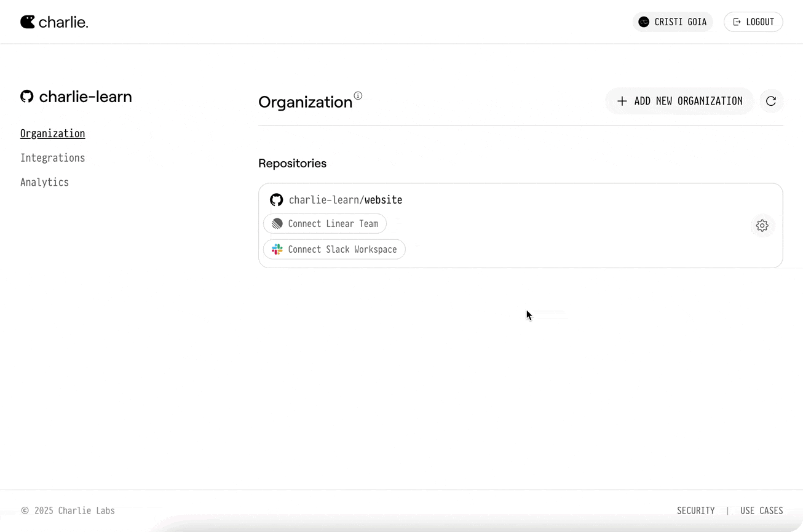Open the SECURITY link in the footer
This screenshot has width=803, height=532.
click(695, 510)
